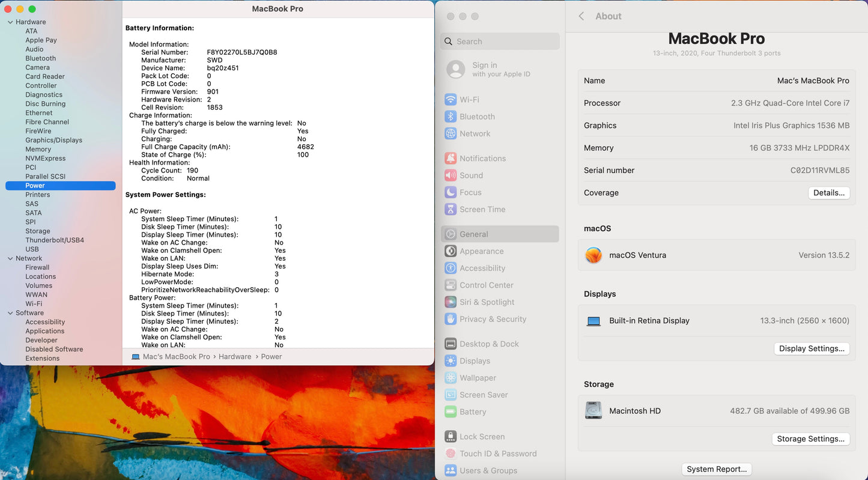Open Siri & Spotlight icon
Viewport: 868px width, 480px height.
451,302
